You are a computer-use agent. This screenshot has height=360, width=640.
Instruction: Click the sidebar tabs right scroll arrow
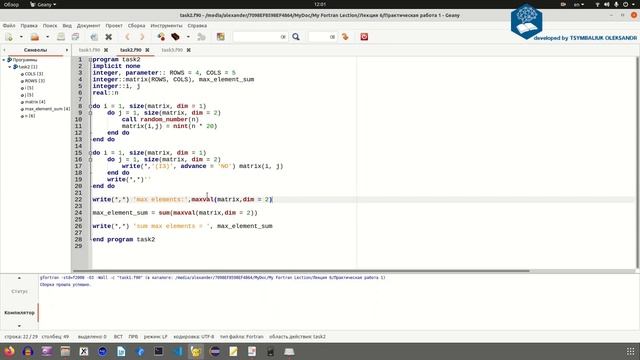67,50
